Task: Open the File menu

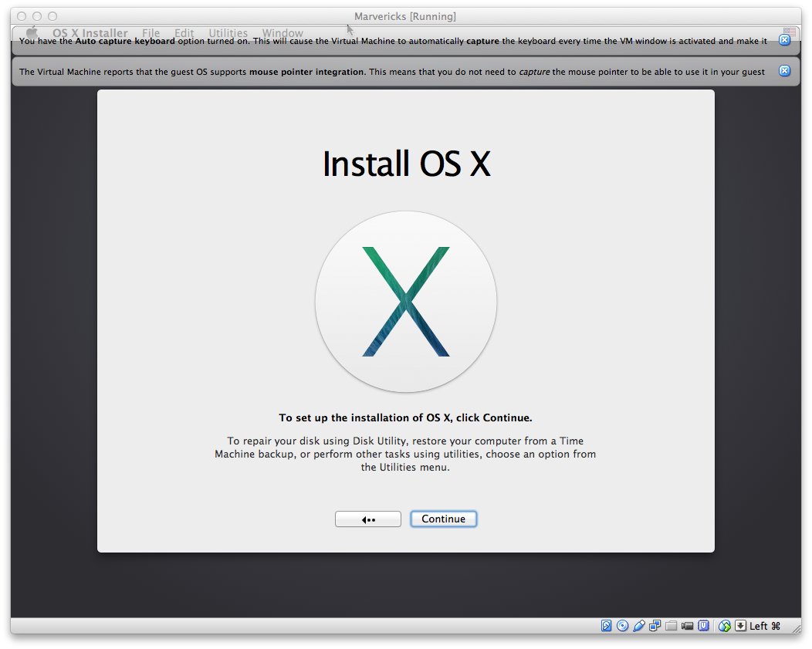Action: coord(151,33)
